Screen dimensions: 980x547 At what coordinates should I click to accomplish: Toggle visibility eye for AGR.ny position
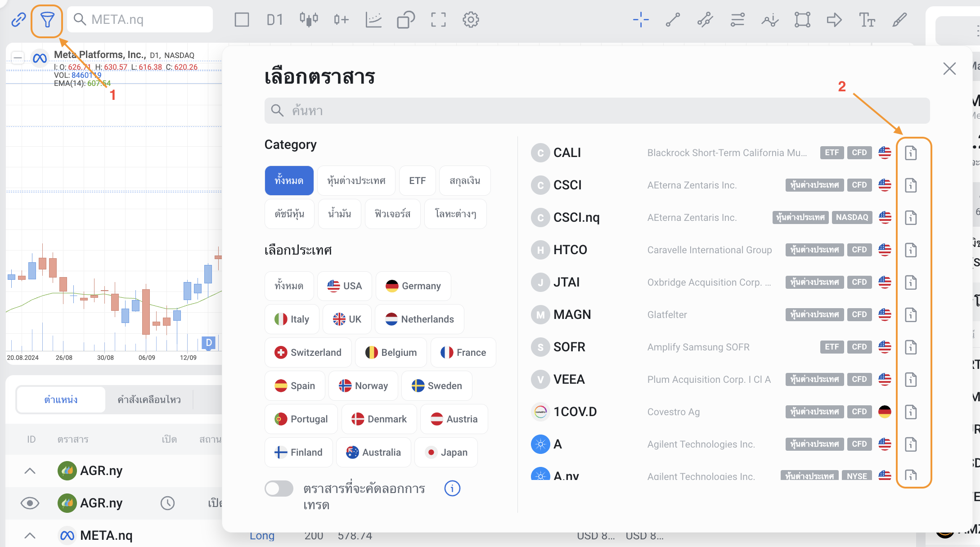tap(30, 503)
